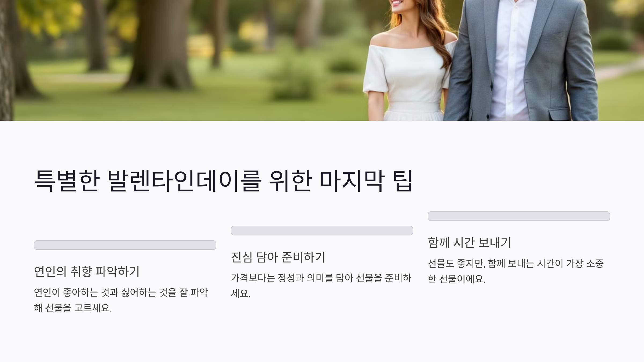Viewport: 644px width, 362px height.
Task: Click the gray bar above 연인의 취향 파악하기
Action: tap(125, 245)
